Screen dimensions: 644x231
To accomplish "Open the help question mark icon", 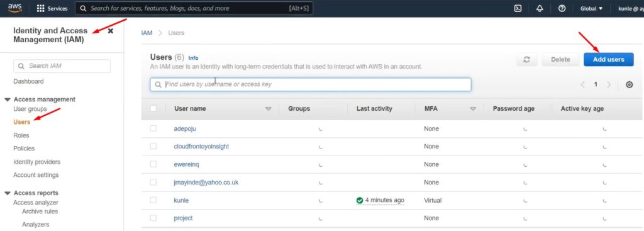I will click(x=562, y=8).
